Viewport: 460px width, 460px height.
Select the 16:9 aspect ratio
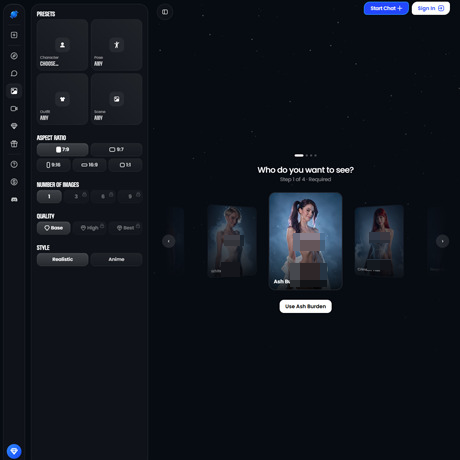click(x=90, y=165)
